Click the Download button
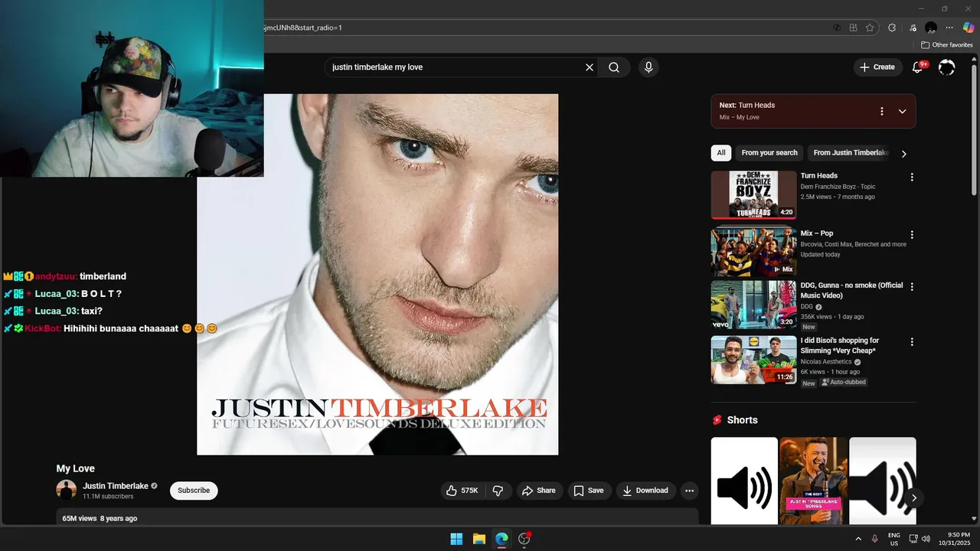The height and width of the screenshot is (551, 980). click(x=645, y=491)
